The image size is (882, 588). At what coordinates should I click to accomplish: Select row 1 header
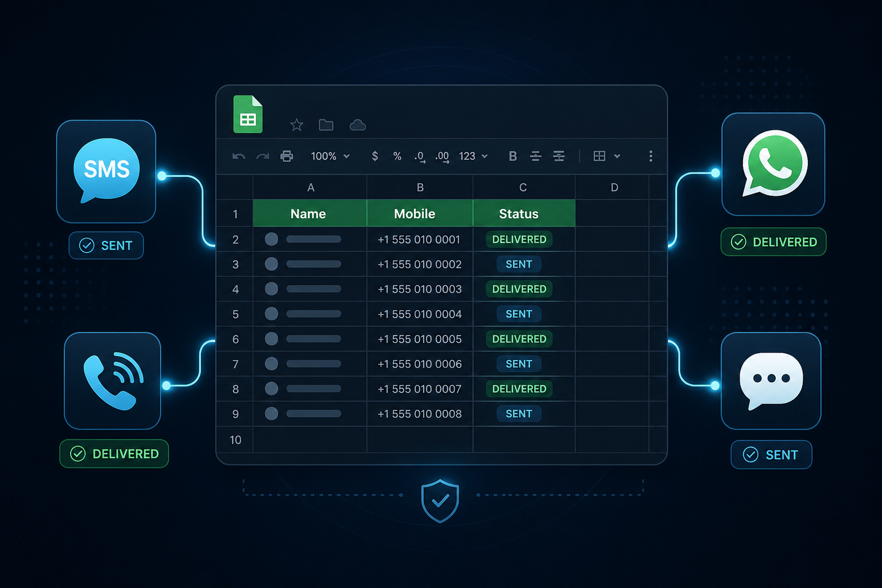click(x=235, y=214)
